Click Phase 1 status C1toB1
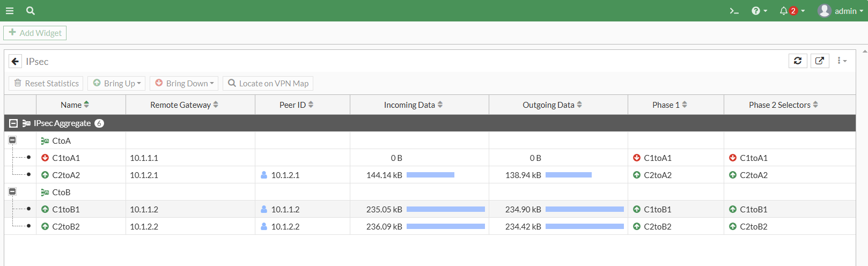Viewport: 868px width, 266px height. tap(652, 209)
